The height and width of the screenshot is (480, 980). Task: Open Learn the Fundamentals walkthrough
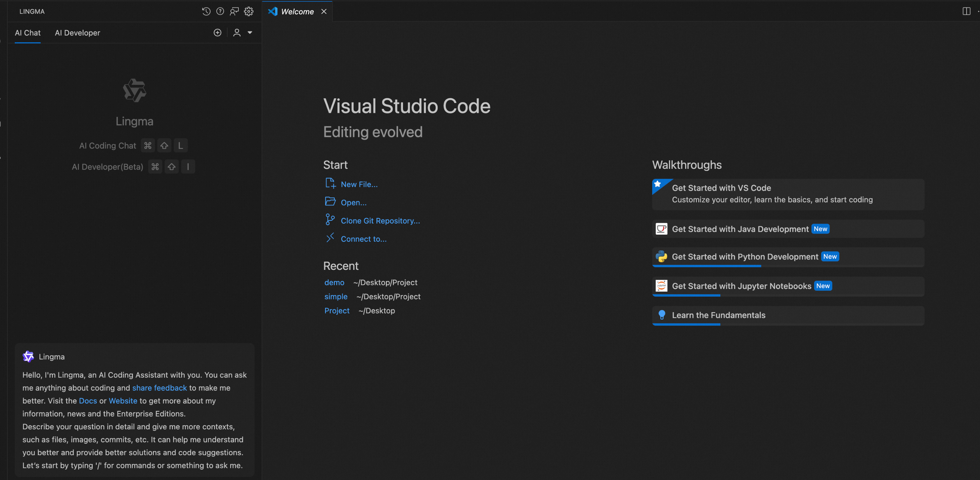coord(718,315)
